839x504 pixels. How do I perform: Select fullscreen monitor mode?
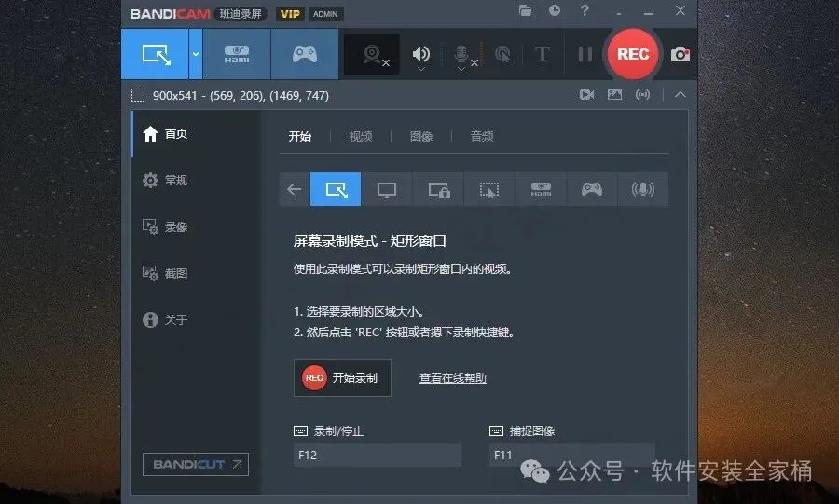point(386,189)
